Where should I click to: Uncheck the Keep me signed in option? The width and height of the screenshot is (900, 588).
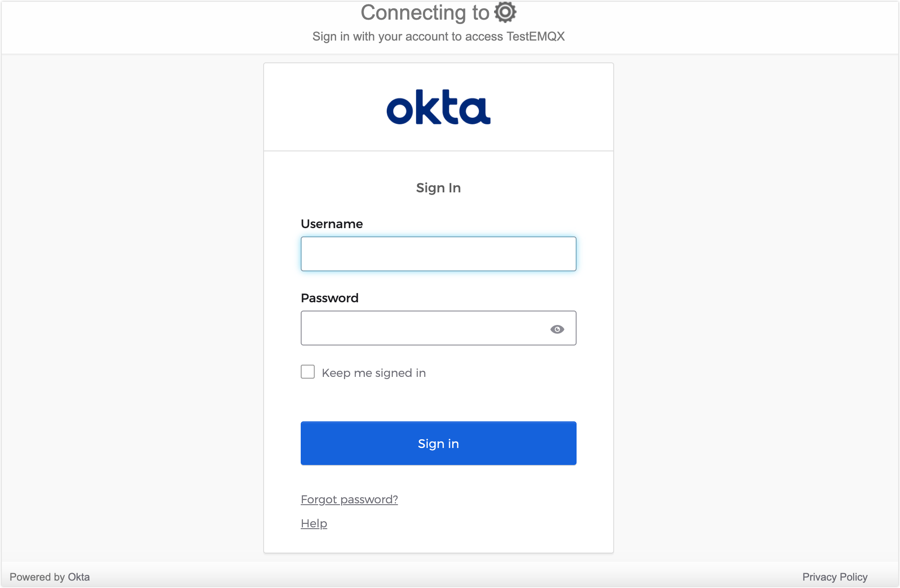[307, 372]
